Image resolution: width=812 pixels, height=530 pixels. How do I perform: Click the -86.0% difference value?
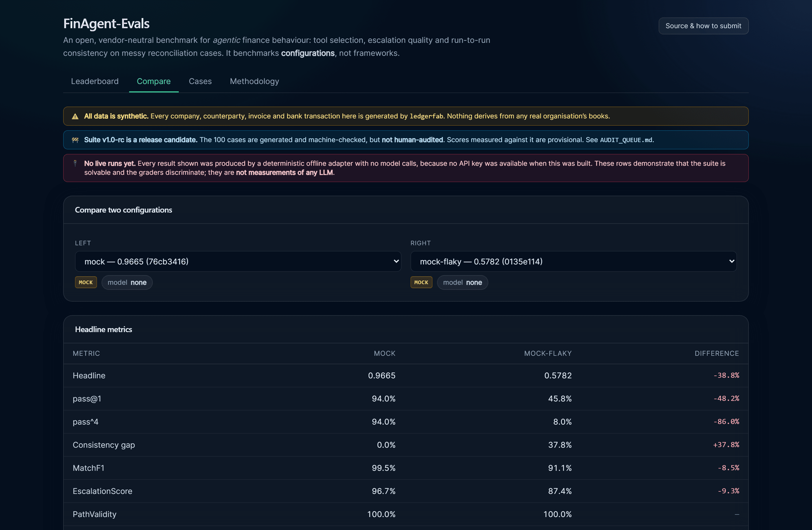pyautogui.click(x=726, y=421)
